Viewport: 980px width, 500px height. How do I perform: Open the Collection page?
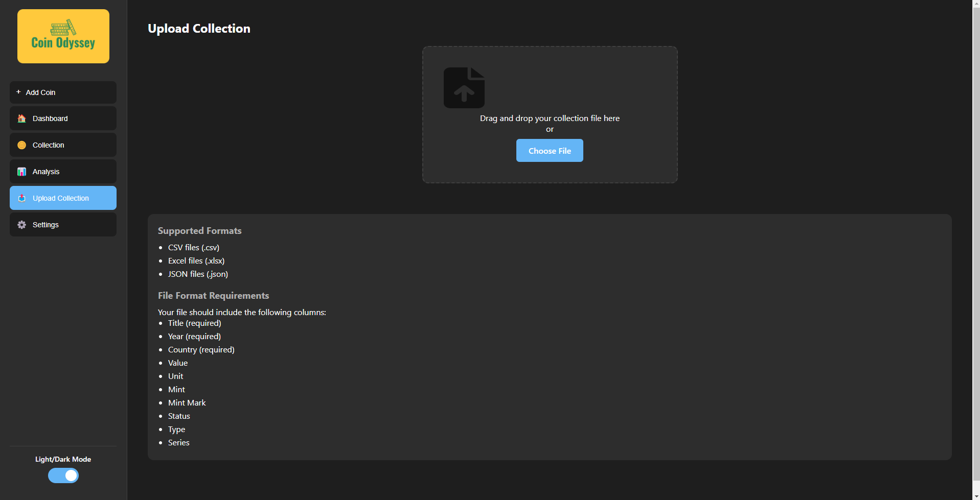pos(63,145)
